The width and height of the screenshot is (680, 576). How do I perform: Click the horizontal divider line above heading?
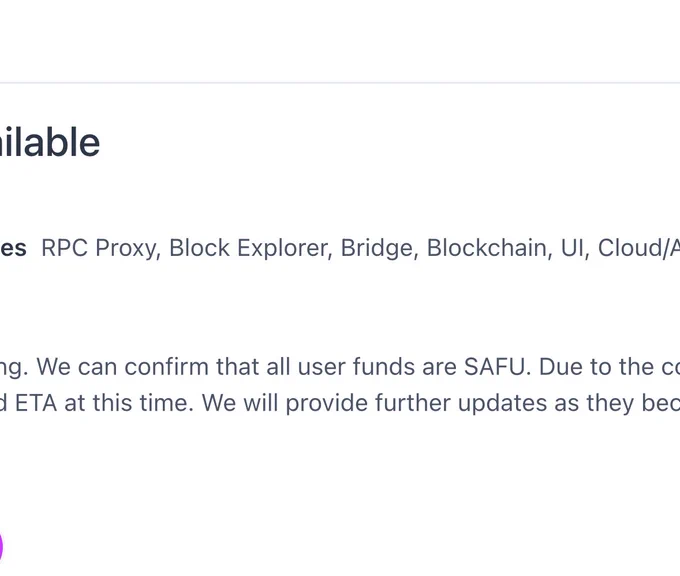340,82
